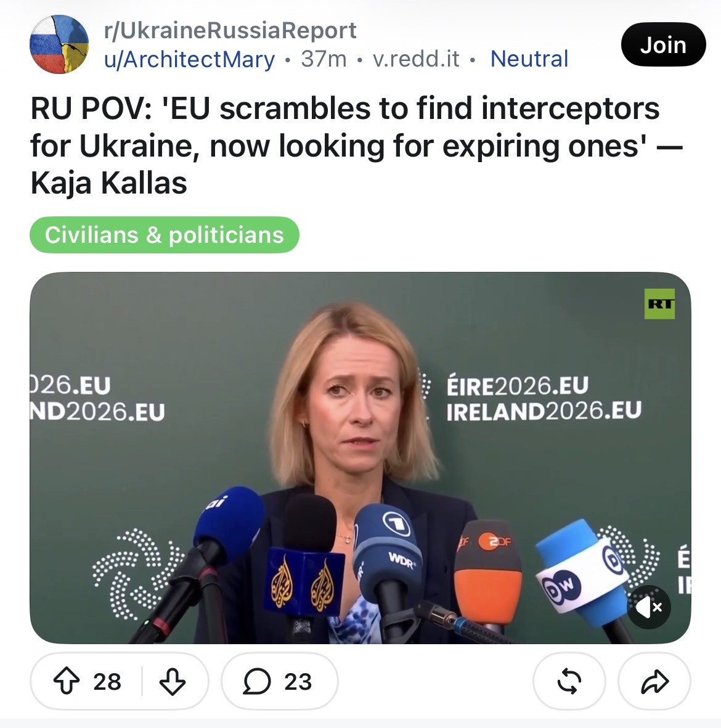This screenshot has width=721, height=728.
Task: Click the RT logo in video
Action: click(659, 304)
